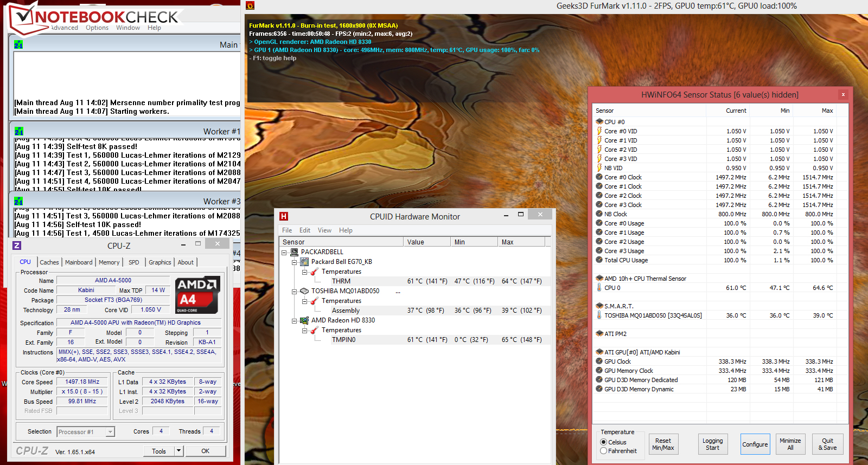
Task: Click OK in the CPU-Z window
Action: 206,451
